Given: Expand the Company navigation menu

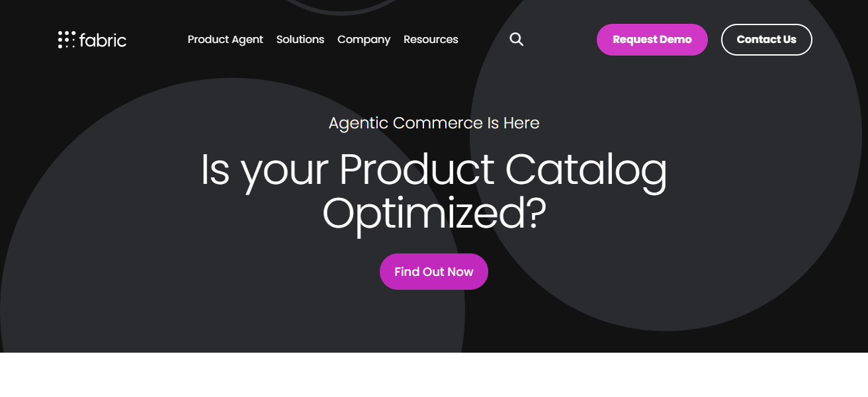Looking at the screenshot, I should (364, 40).
